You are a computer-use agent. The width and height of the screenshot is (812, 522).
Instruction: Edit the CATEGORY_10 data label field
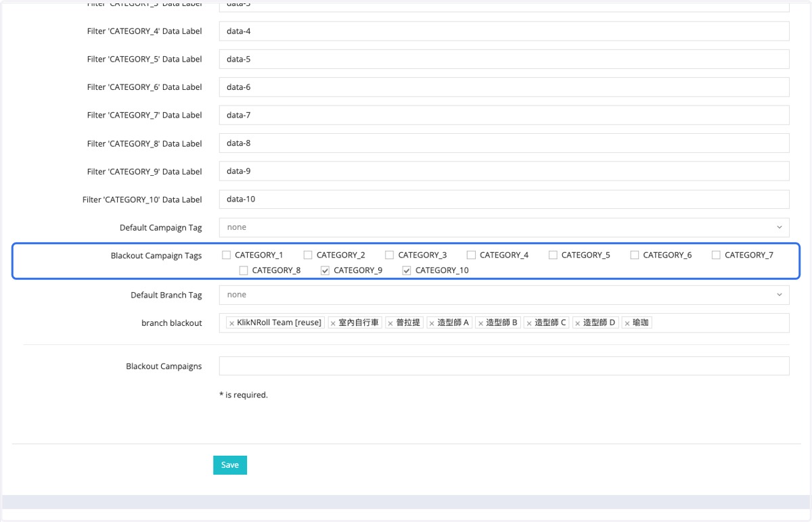point(504,199)
